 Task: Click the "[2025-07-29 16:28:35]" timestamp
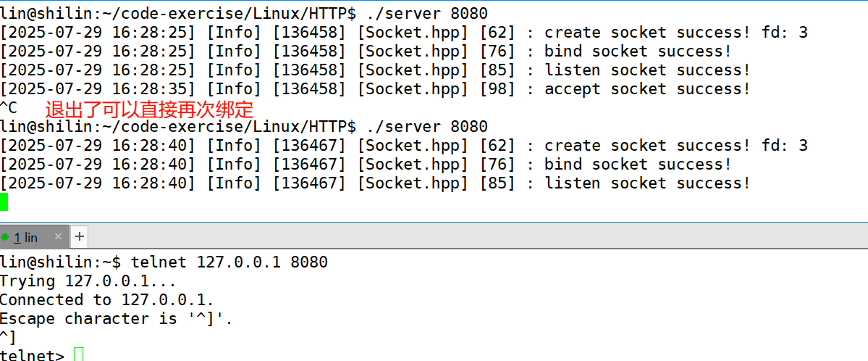[98, 88]
